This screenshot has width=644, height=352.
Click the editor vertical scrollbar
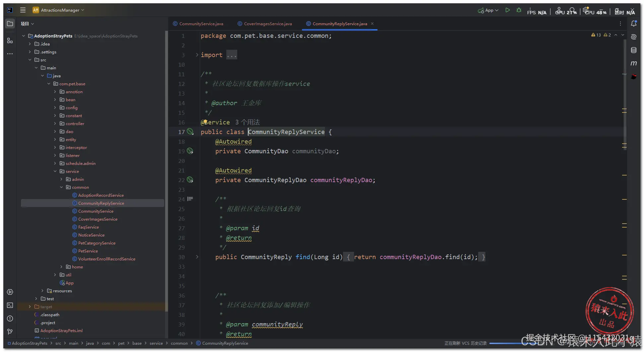625,95
